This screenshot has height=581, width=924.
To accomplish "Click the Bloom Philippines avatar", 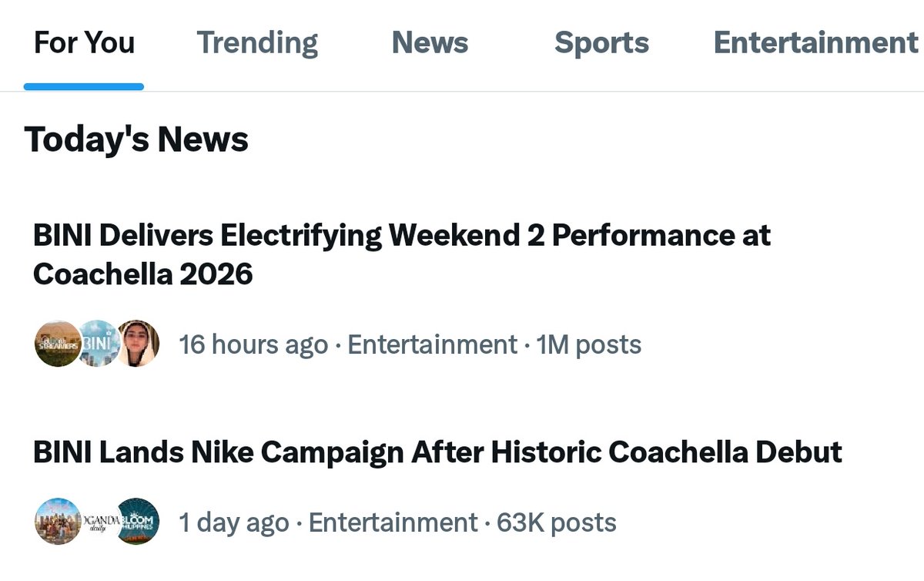I will click(x=139, y=522).
